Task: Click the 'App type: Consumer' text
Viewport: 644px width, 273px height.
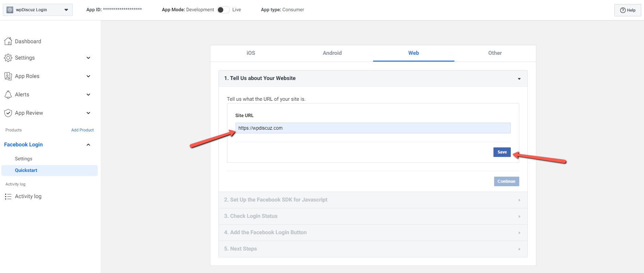Action: pyautogui.click(x=282, y=10)
